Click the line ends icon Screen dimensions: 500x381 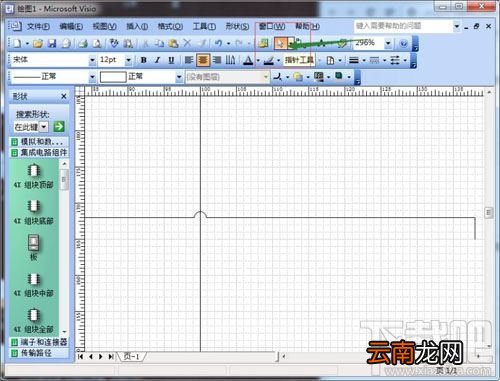pos(395,60)
